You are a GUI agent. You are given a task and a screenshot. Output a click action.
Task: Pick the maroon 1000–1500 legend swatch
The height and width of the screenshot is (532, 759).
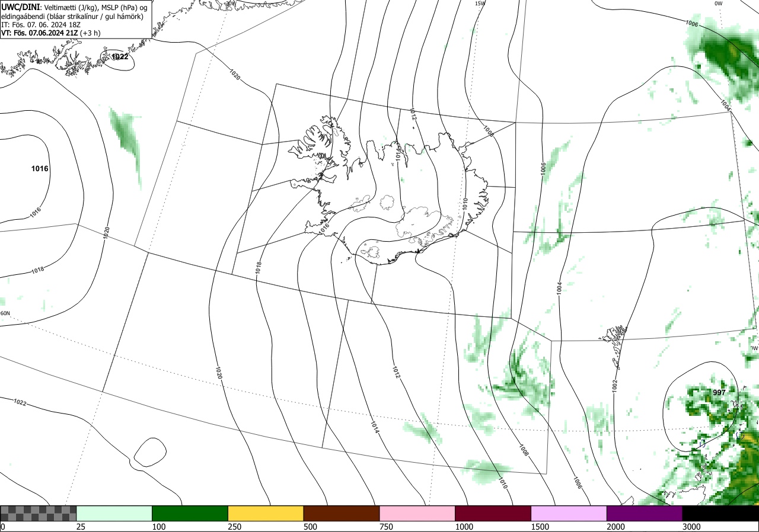(493, 513)
